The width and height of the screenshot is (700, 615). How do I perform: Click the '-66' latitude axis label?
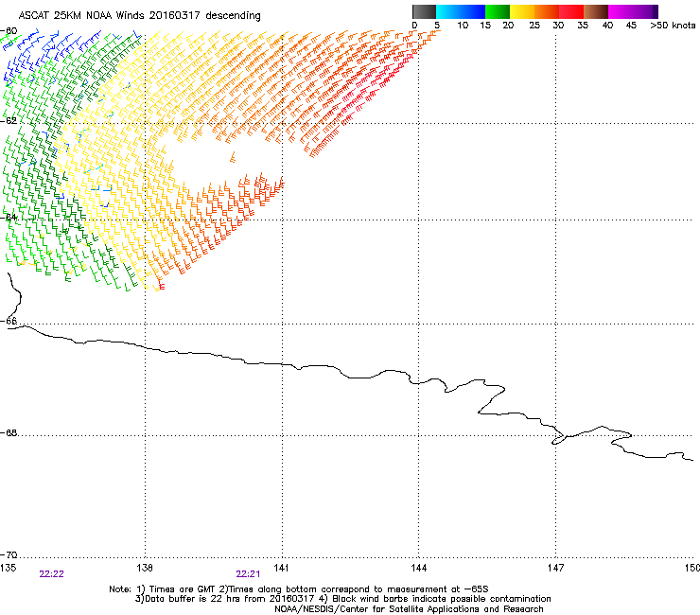click(x=9, y=321)
